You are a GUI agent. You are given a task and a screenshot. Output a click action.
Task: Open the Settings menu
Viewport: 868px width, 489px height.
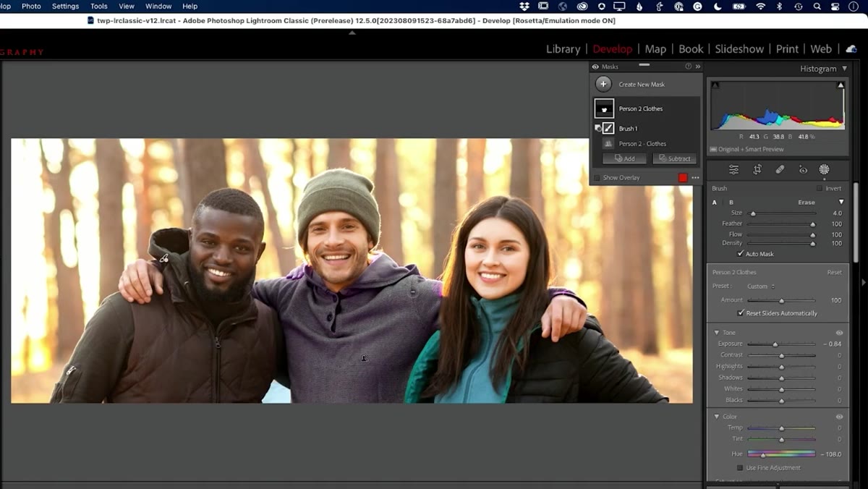point(65,7)
